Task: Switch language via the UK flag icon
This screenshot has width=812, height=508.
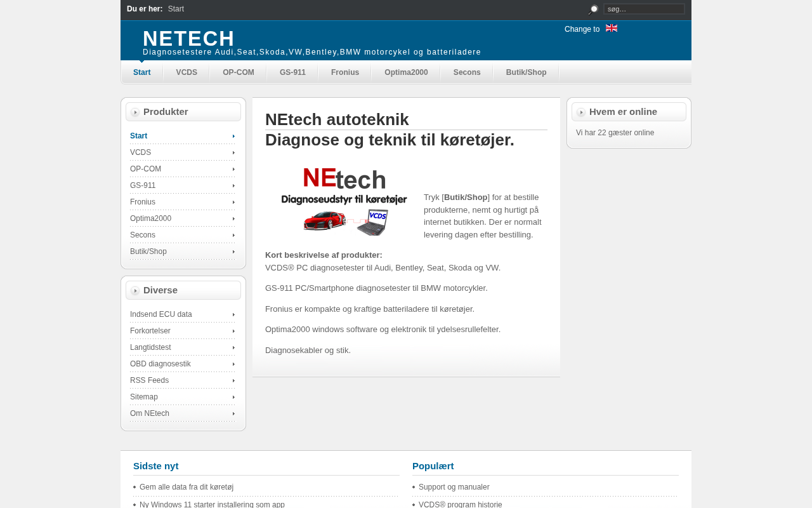Action: point(612,28)
